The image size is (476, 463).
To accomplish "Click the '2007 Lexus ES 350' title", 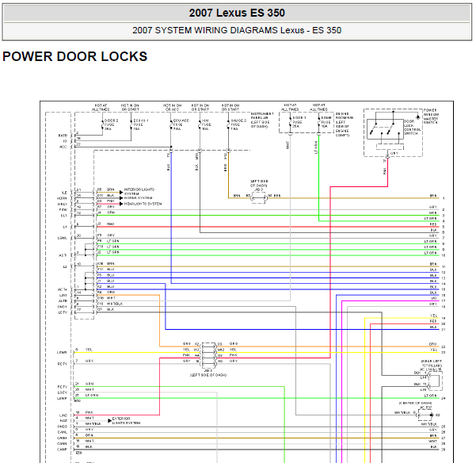I will pyautogui.click(x=237, y=13).
